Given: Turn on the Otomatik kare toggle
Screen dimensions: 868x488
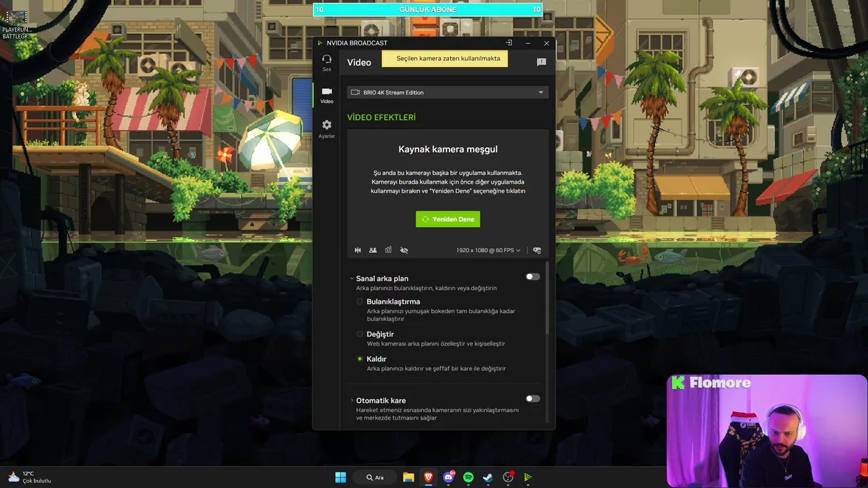Looking at the screenshot, I should [x=533, y=399].
